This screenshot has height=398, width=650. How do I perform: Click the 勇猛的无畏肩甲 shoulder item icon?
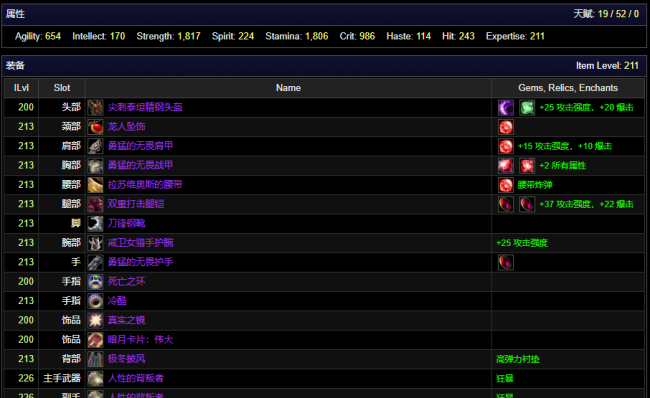pyautogui.click(x=95, y=146)
